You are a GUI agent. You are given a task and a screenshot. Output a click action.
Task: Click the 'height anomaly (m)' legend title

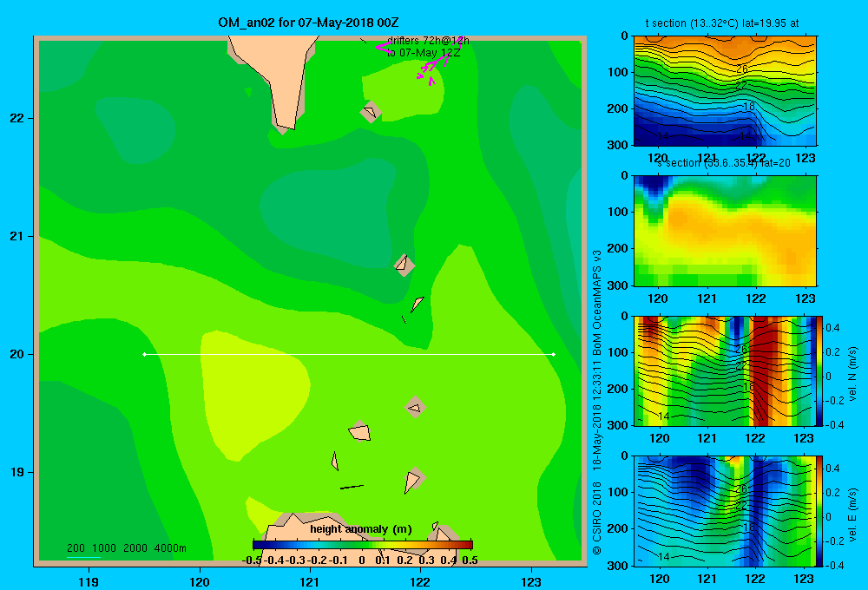(361, 529)
